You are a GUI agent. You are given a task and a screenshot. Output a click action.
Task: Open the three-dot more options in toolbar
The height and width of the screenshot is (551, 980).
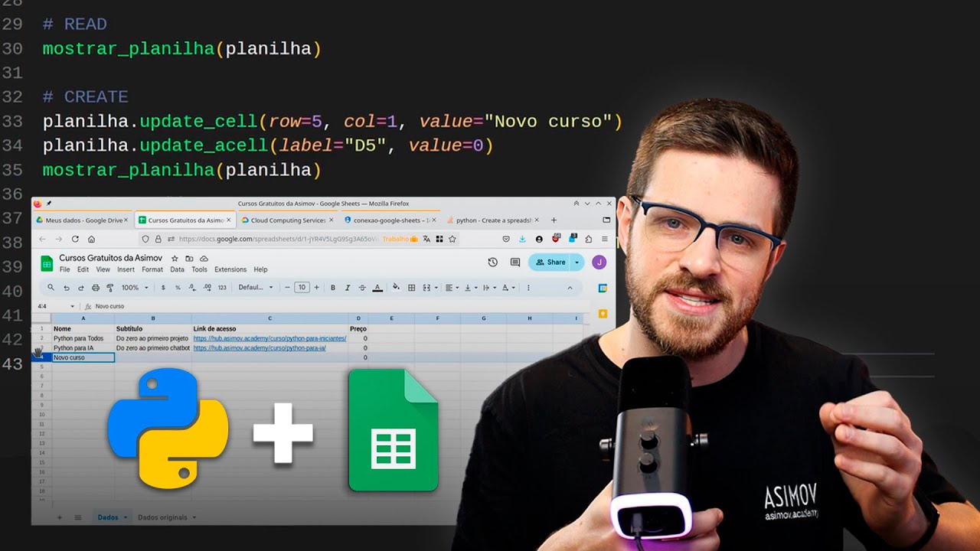pyautogui.click(x=528, y=288)
